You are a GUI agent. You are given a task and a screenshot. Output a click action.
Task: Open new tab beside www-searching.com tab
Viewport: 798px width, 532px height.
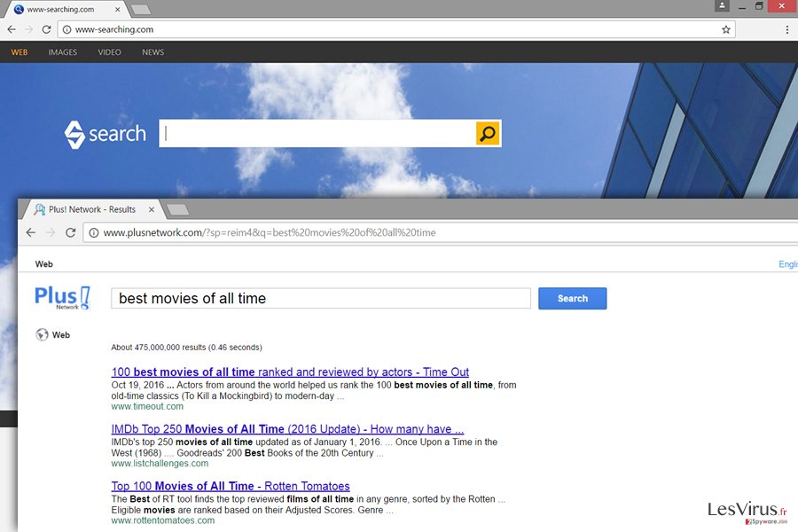coord(140,9)
